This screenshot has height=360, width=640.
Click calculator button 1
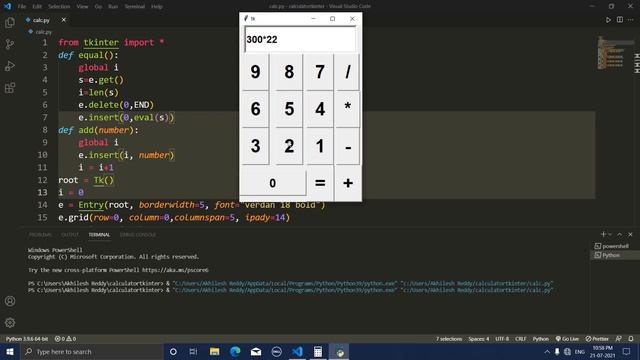tap(320, 146)
